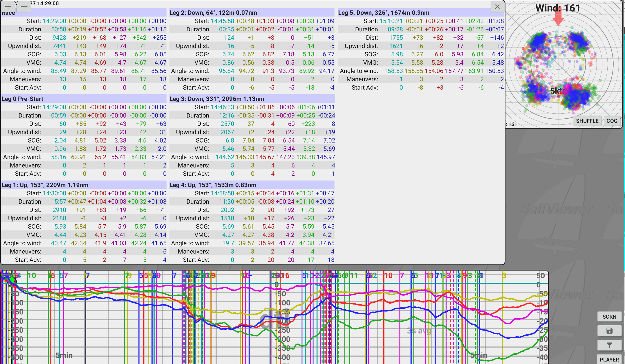The width and height of the screenshot is (625, 364).
Task: Click the SCRN screen capture button
Action: pos(609,317)
